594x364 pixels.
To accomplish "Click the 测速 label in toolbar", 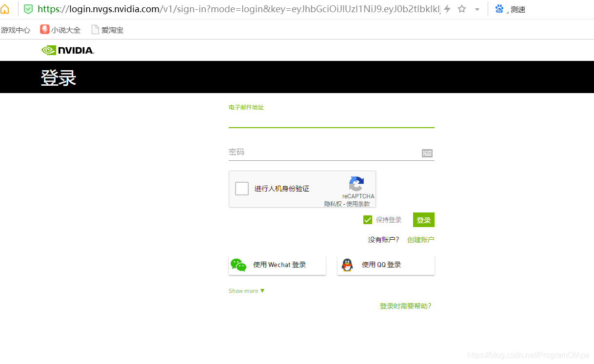I will point(518,9).
